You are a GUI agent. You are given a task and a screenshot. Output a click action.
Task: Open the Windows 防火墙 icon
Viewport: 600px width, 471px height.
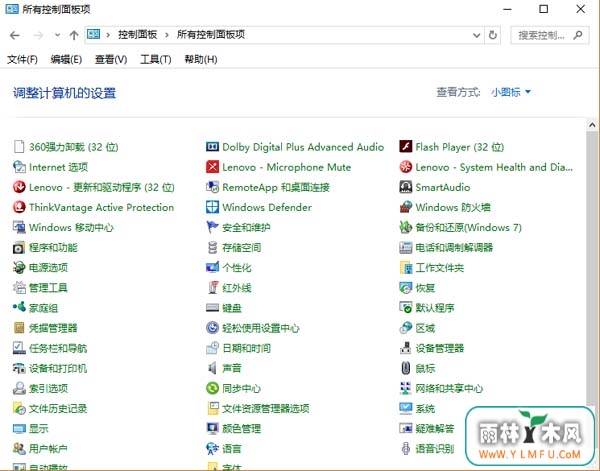[x=406, y=207]
